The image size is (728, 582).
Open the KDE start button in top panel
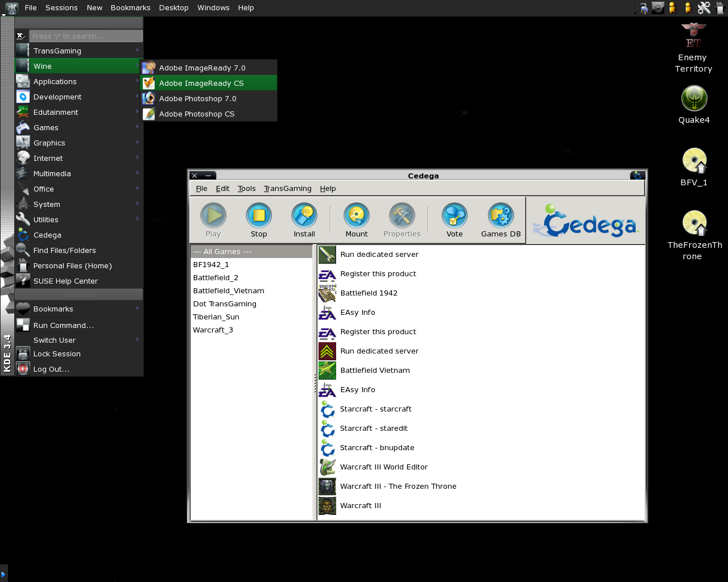pos(11,8)
